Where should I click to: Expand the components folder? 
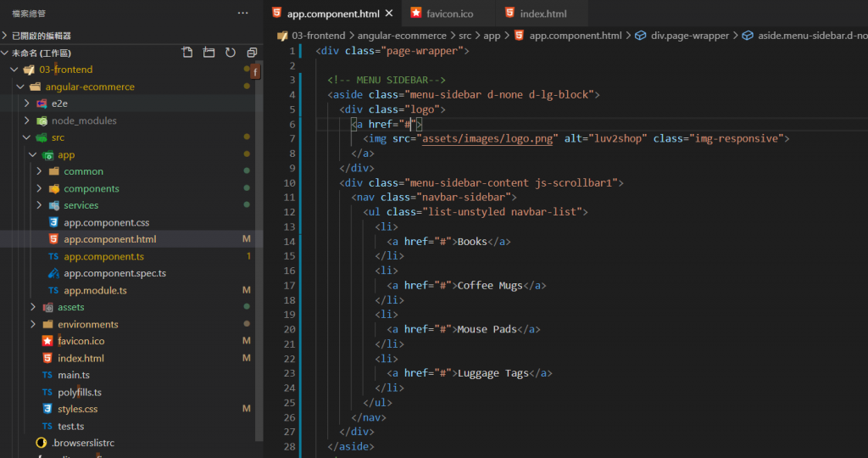click(x=39, y=189)
